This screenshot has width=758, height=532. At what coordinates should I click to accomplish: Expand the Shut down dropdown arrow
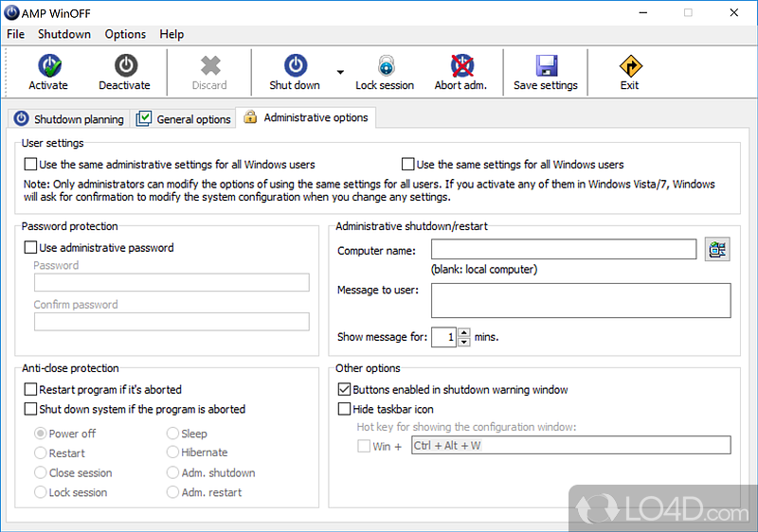pos(340,72)
